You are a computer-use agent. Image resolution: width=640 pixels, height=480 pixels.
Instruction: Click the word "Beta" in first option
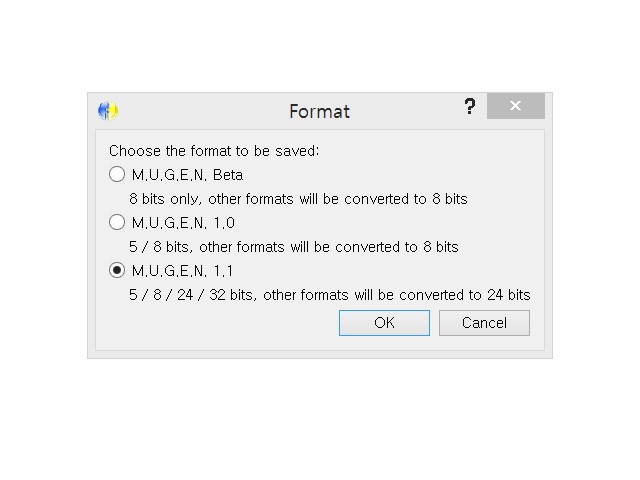click(x=228, y=175)
